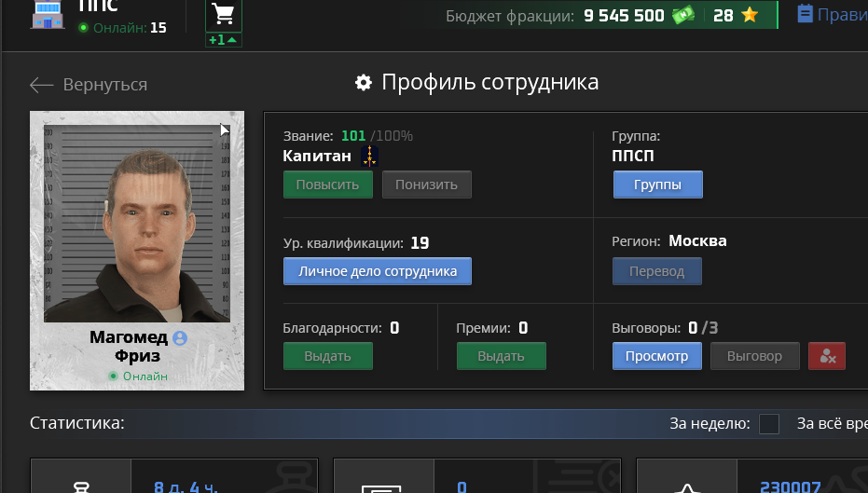Give commendation via Выдать under Благодарности
The image size is (868, 493).
[x=328, y=356]
